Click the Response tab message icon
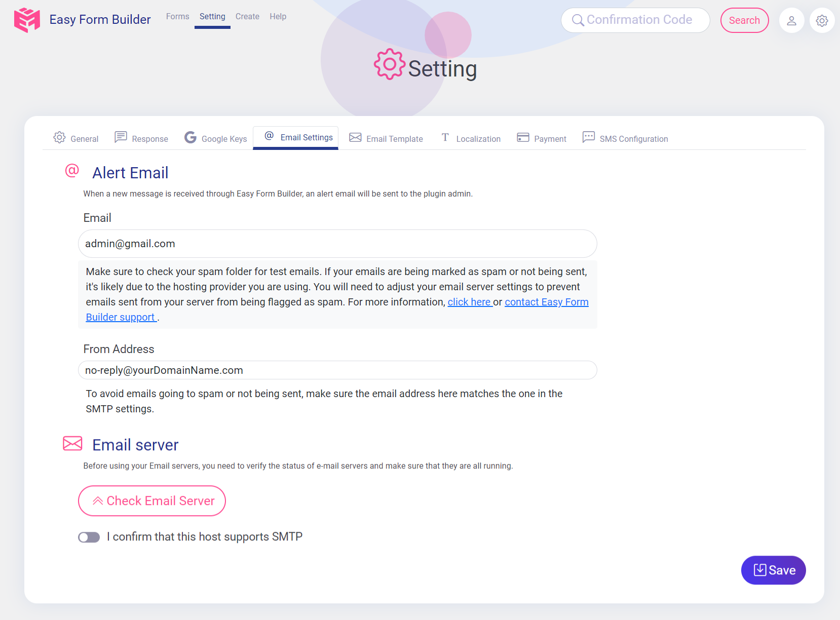 click(x=121, y=137)
